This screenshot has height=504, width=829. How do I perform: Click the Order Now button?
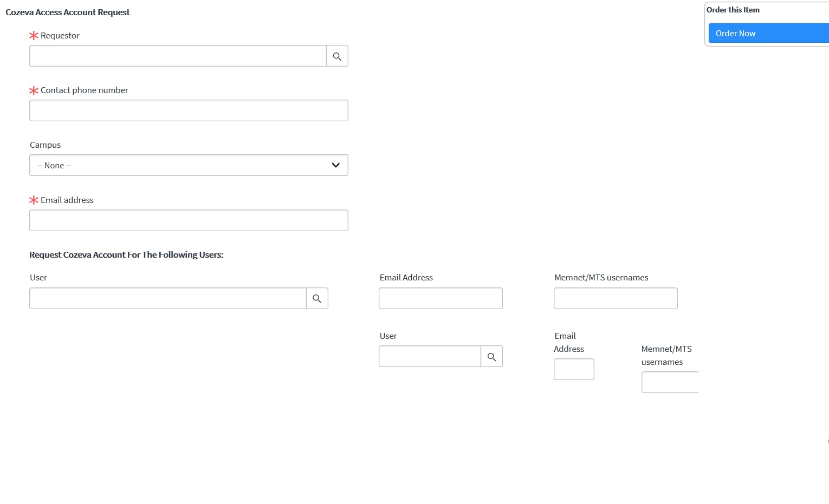768,33
